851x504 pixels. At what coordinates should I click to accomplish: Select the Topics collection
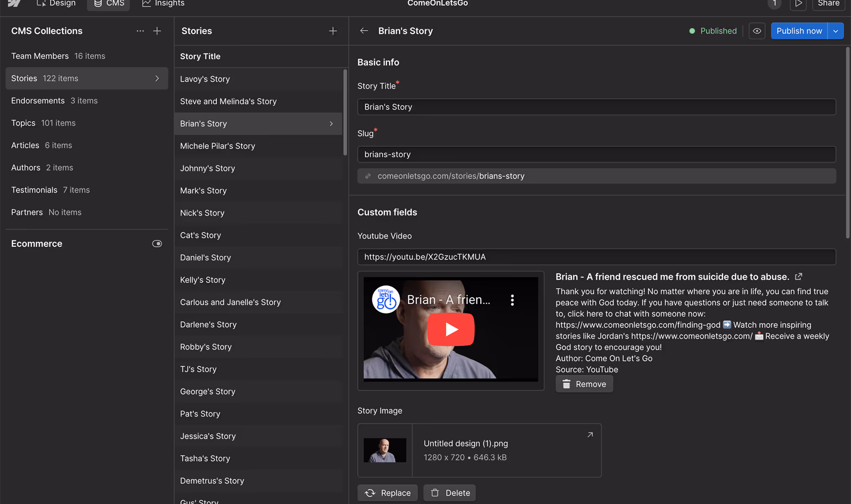[x=24, y=123]
